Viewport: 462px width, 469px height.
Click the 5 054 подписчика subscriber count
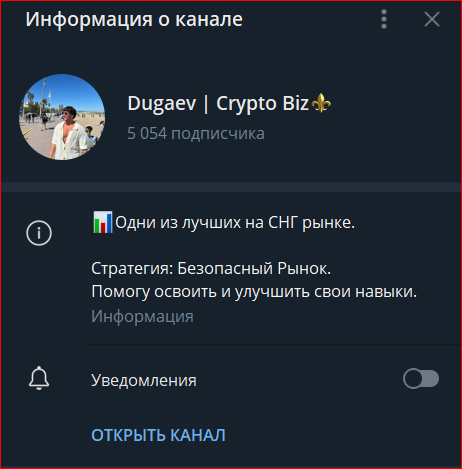pos(196,134)
